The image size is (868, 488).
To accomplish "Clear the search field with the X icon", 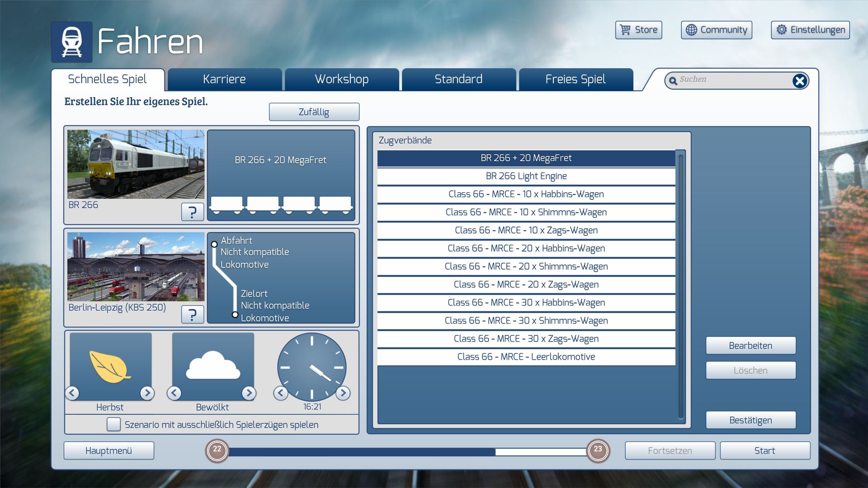I will [x=799, y=81].
